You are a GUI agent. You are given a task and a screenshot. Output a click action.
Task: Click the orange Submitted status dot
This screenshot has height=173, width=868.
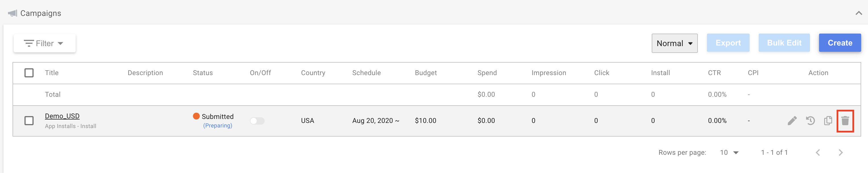point(196,116)
